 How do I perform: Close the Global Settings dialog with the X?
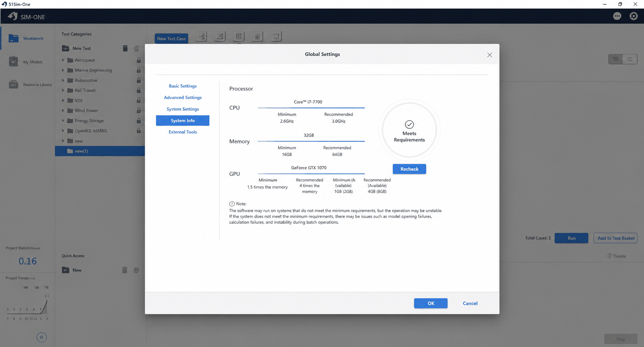[x=489, y=55]
